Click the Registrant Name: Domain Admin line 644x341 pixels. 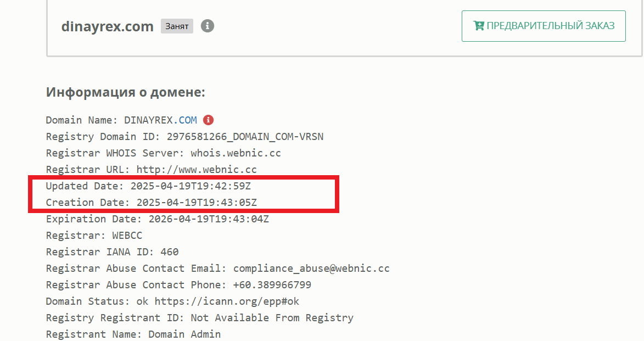click(x=133, y=334)
